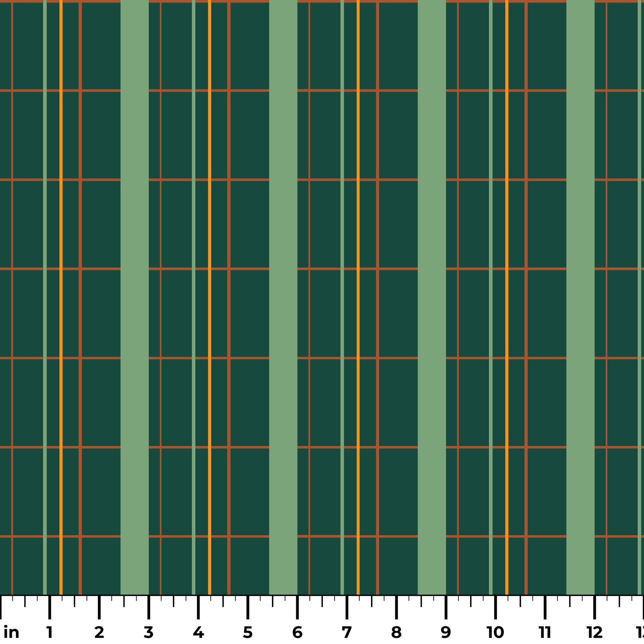Click wide light green stripe above ruler's 12

pos(580,300)
